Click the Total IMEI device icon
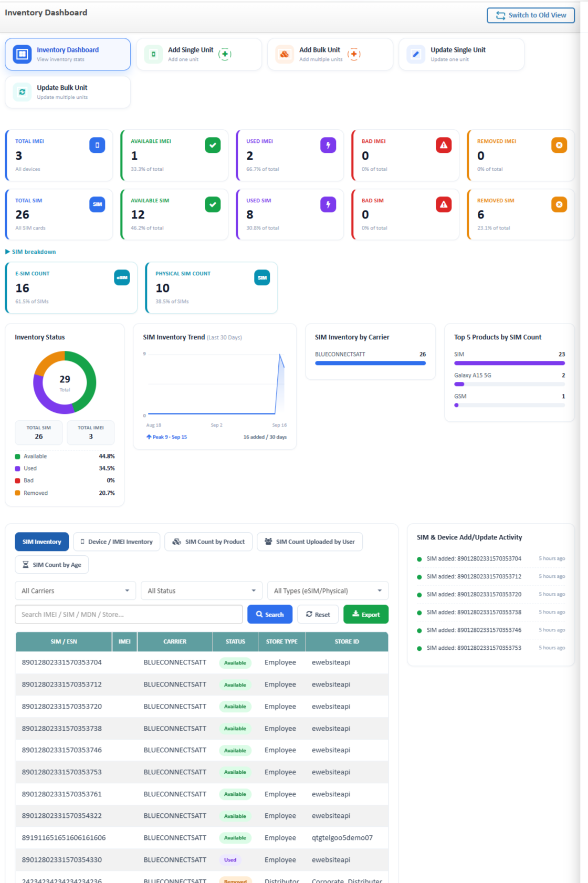 [97, 145]
